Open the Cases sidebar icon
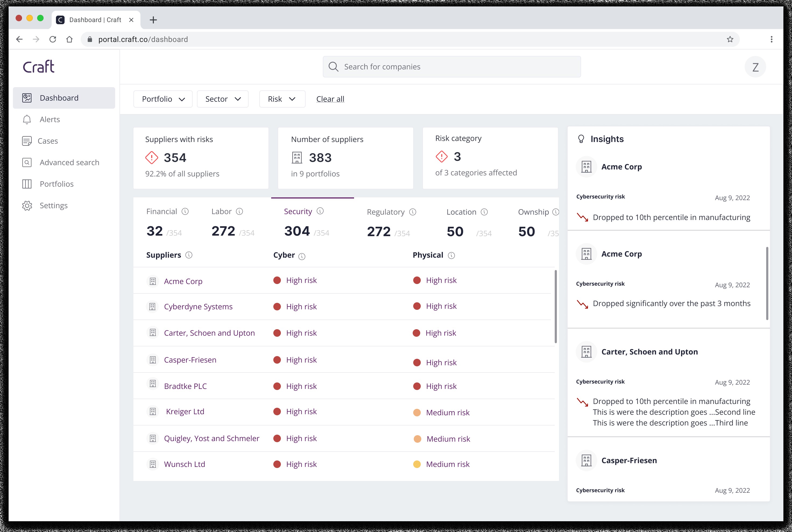This screenshot has height=532, width=792. click(27, 141)
